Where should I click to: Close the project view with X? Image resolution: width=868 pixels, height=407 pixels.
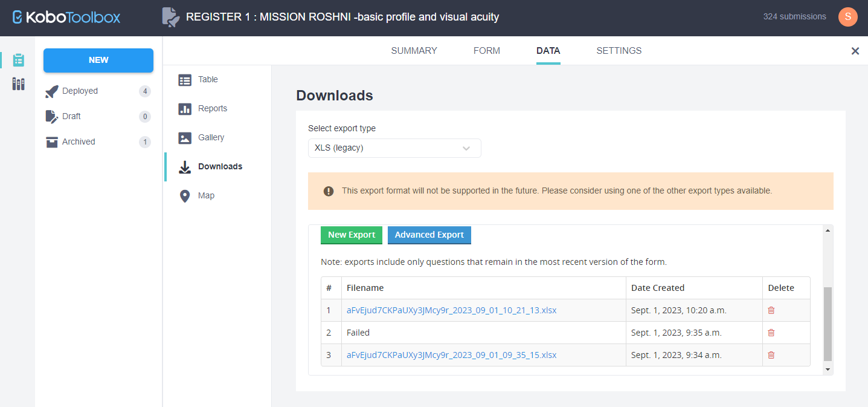(855, 51)
